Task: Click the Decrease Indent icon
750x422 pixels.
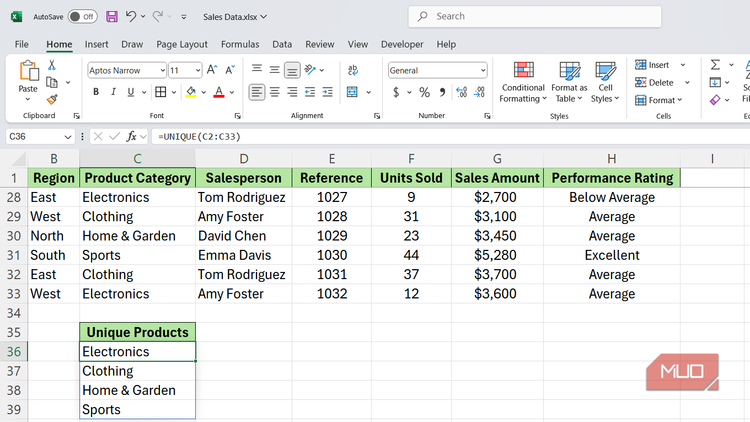Action: tap(310, 92)
